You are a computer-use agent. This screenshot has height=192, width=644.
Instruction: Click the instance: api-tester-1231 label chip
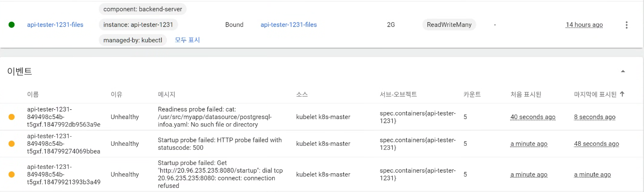tap(139, 25)
